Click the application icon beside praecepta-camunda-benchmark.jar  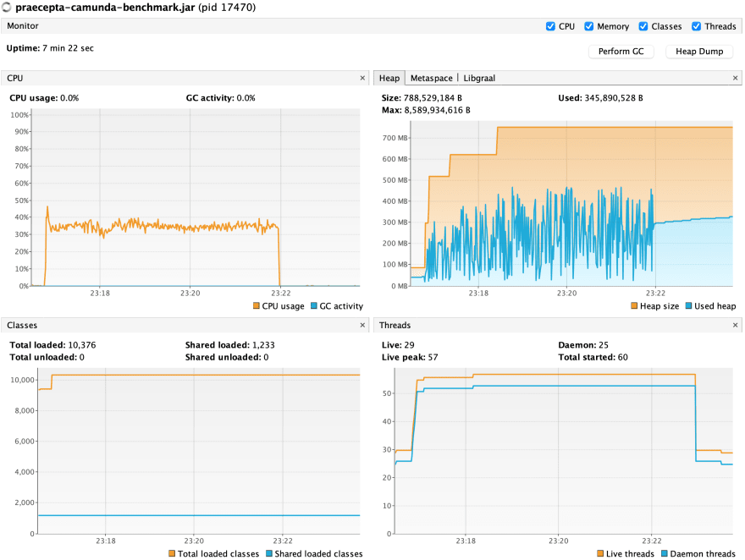point(6,7)
